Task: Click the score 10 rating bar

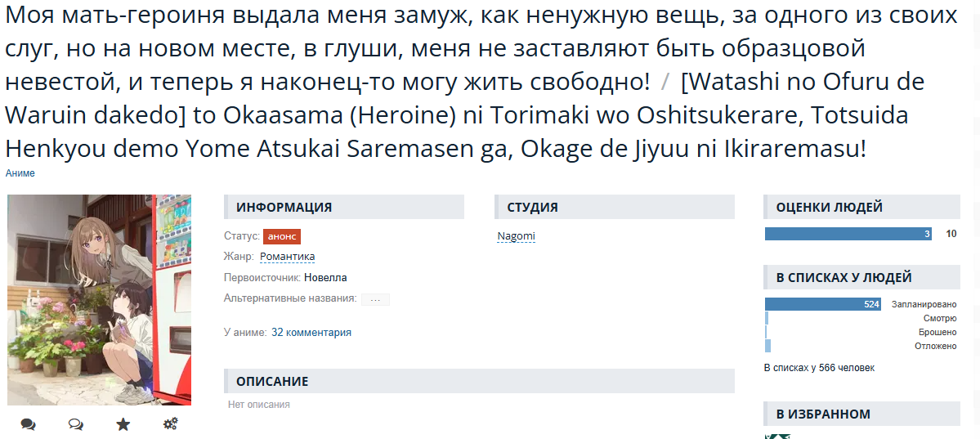Action: pyautogui.click(x=848, y=234)
